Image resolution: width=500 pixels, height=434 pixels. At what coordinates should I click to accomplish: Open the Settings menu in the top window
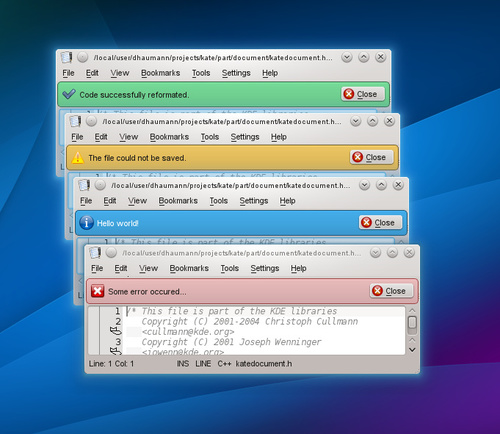tap(236, 73)
